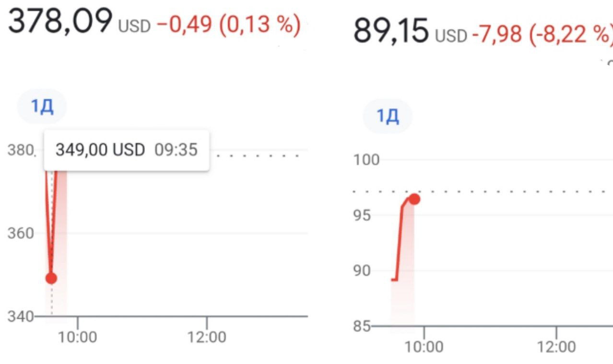Click the 378,09 price value
The height and width of the screenshot is (364, 613).
coord(60,23)
